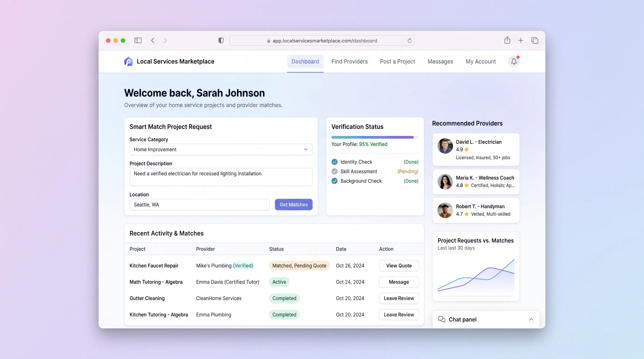The height and width of the screenshot is (359, 644).
Task: Open the notifications bell
Action: coord(514,61)
